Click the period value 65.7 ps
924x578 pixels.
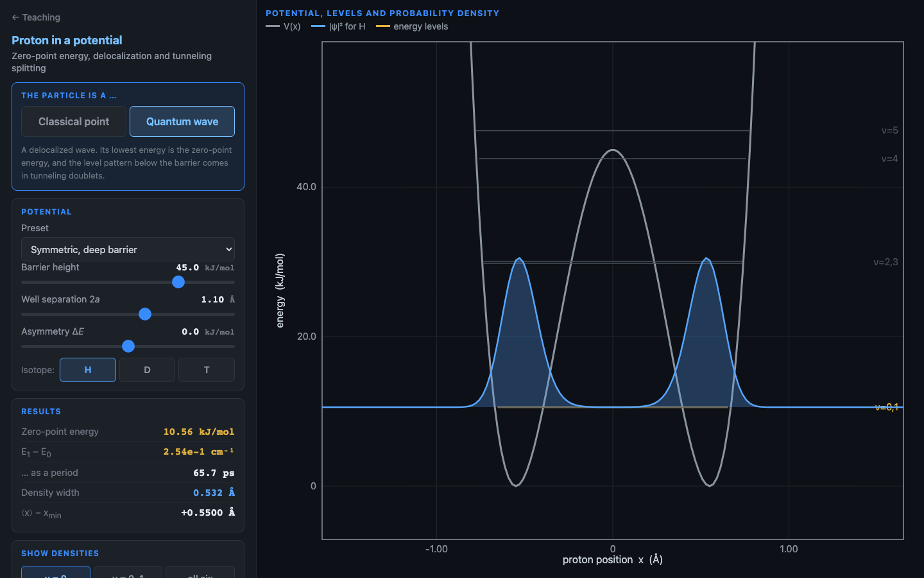click(x=214, y=473)
